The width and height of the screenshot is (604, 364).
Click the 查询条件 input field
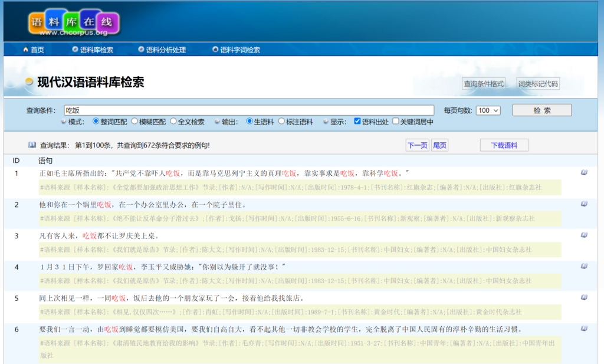coord(248,110)
